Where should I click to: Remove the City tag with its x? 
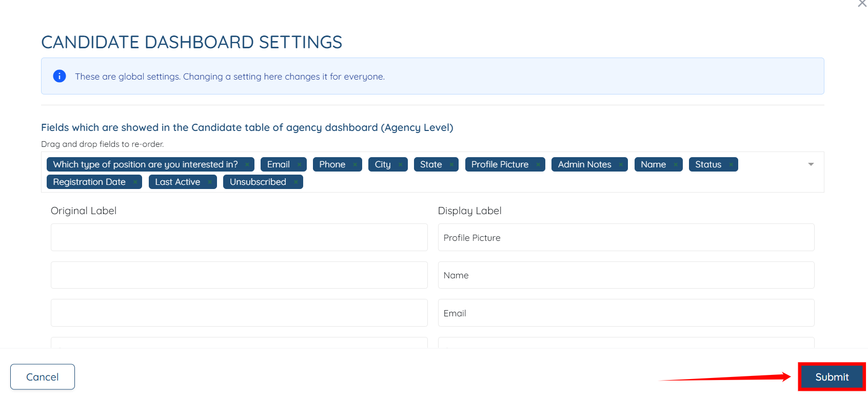coord(400,165)
